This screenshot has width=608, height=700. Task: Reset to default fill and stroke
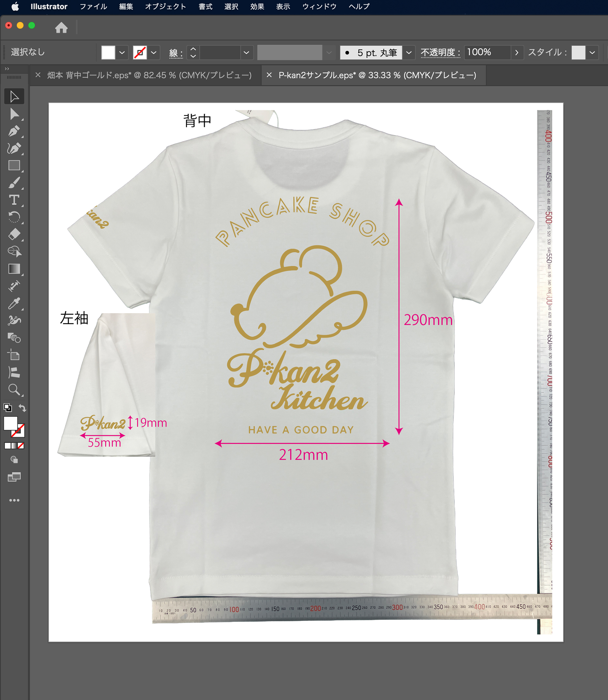[7, 408]
